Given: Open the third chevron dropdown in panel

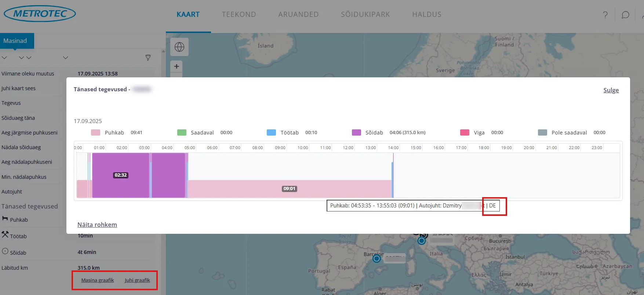Looking at the screenshot, I should coord(65,58).
